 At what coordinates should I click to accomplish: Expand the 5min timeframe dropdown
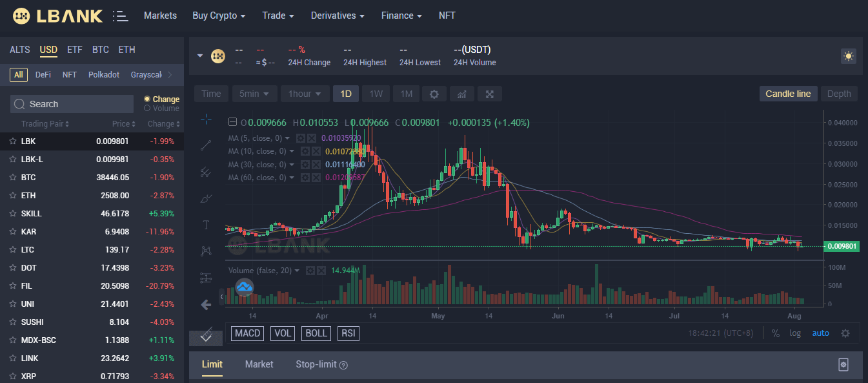[254, 94]
